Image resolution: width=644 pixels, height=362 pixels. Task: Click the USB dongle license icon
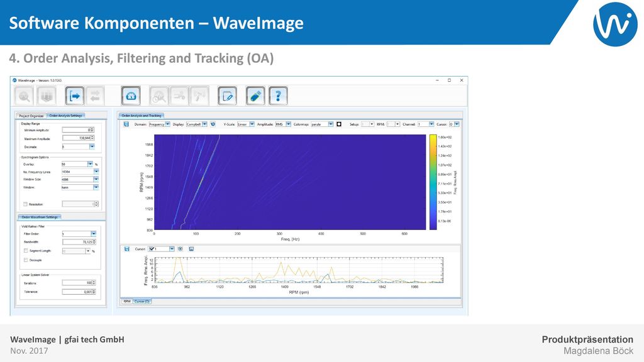click(x=255, y=96)
